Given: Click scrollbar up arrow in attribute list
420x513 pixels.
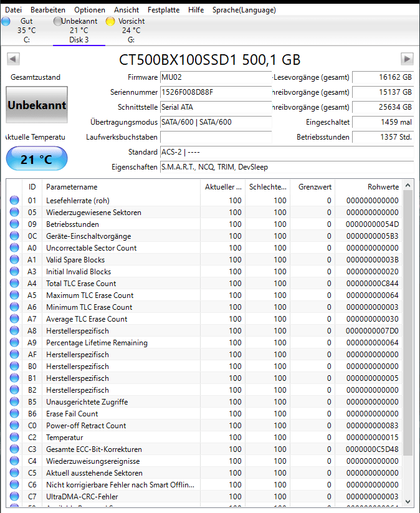Looking at the screenshot, I should click(x=408, y=186).
